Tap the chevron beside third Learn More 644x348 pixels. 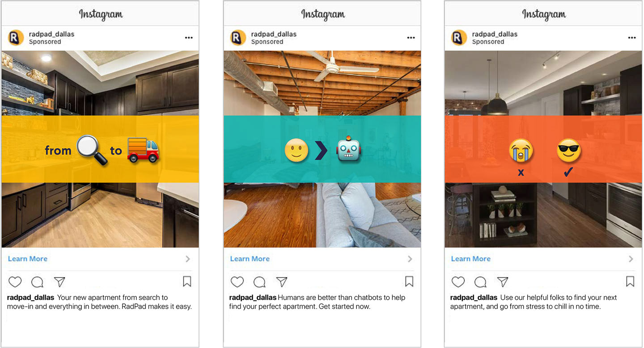tap(631, 259)
